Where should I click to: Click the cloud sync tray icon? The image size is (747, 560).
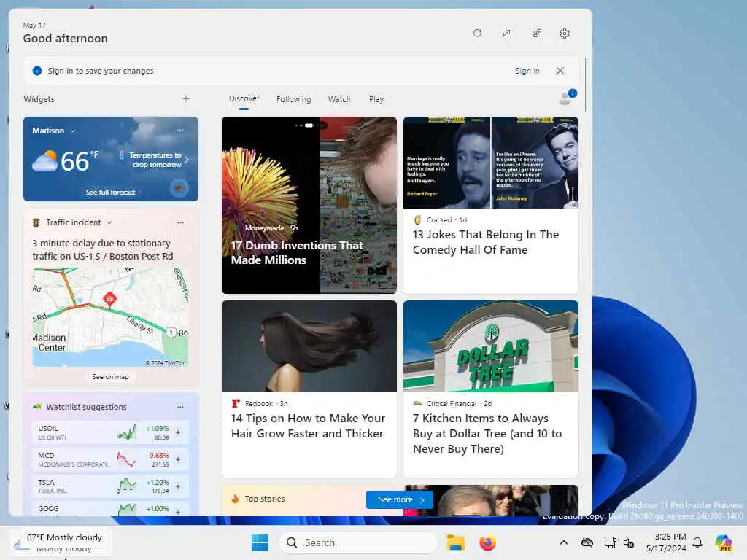587,542
